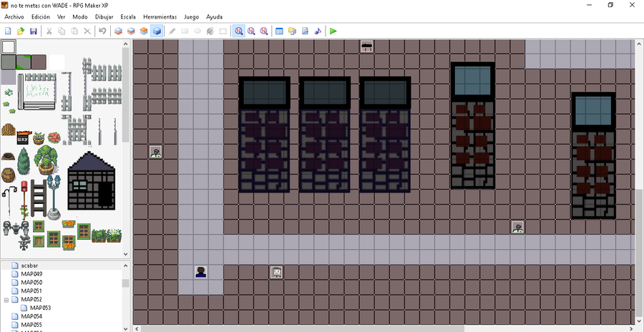Image resolution: width=644 pixels, height=332 pixels.
Task: Pick the dark house tile in tileset
Action: click(x=91, y=181)
